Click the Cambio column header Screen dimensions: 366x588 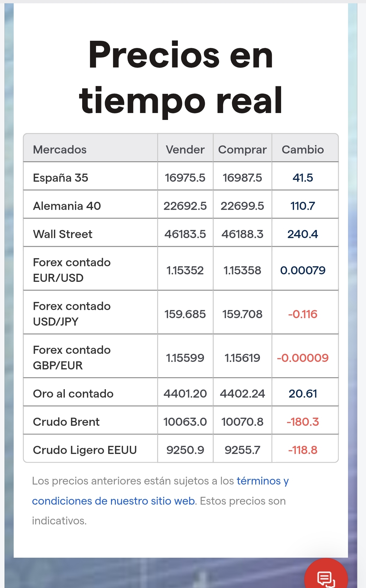point(303,149)
